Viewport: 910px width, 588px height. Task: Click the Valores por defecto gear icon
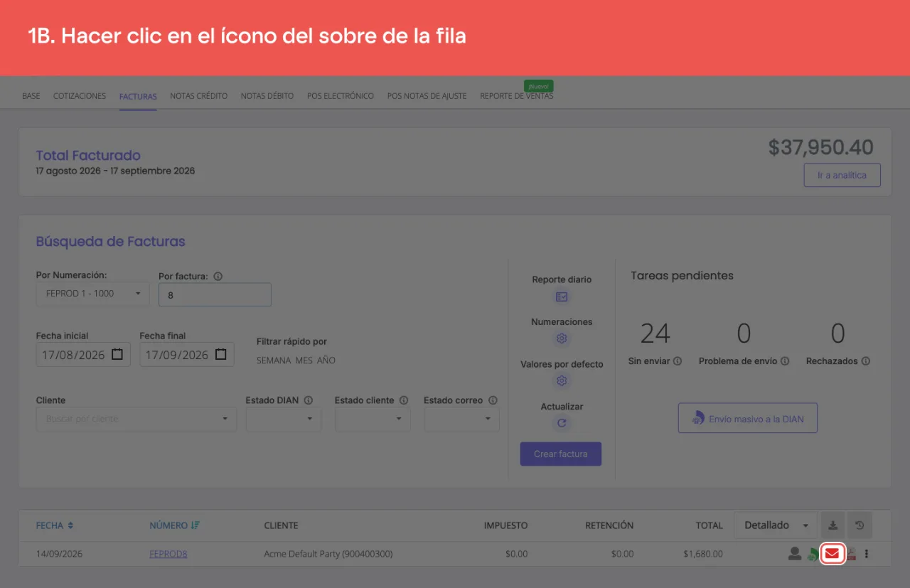point(562,380)
